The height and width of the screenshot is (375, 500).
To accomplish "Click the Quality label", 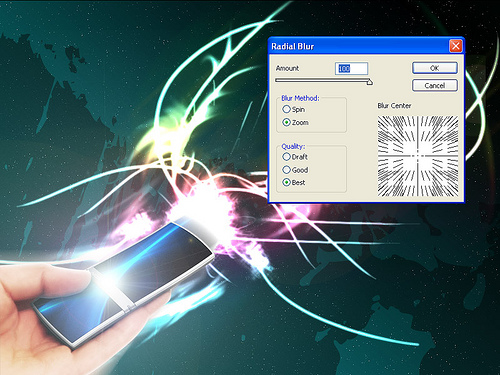I will click(293, 146).
